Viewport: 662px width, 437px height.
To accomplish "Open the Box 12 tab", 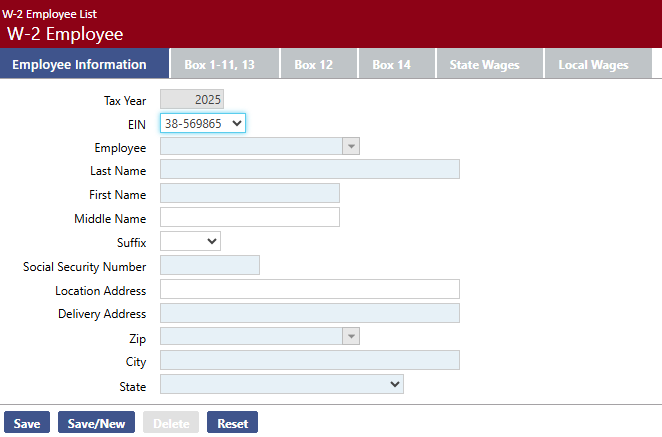I will pyautogui.click(x=313, y=65).
